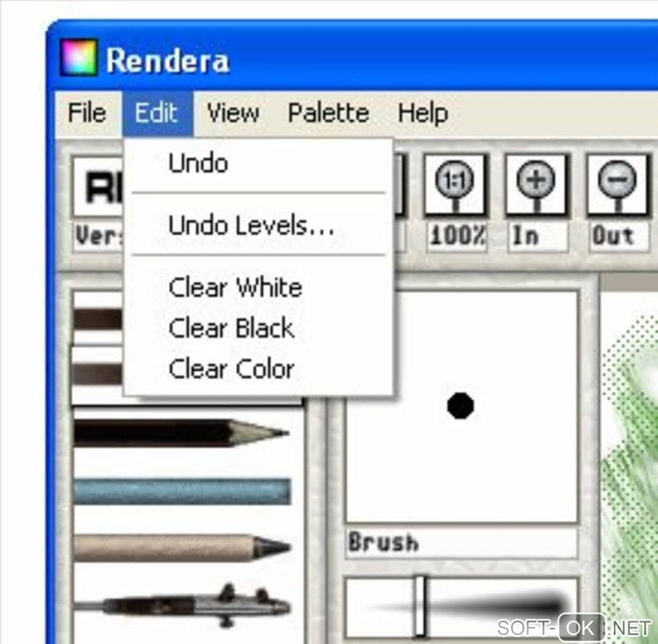Select the black pencil tool

click(182, 432)
